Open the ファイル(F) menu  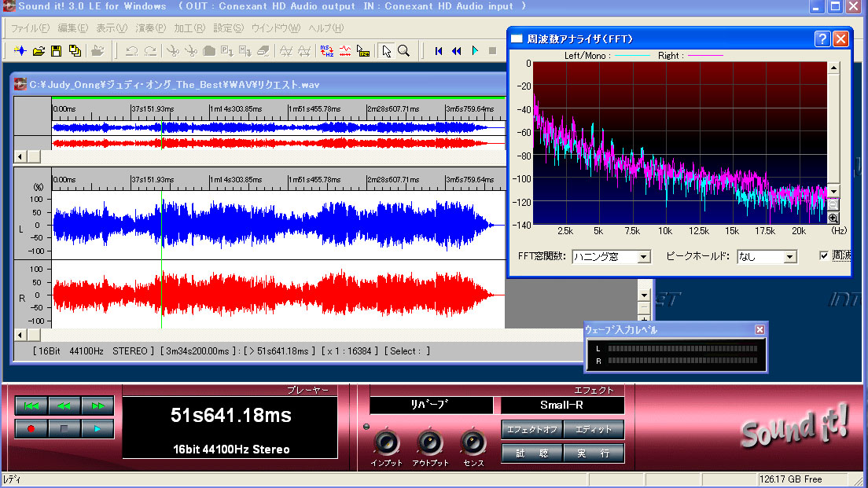click(x=31, y=28)
